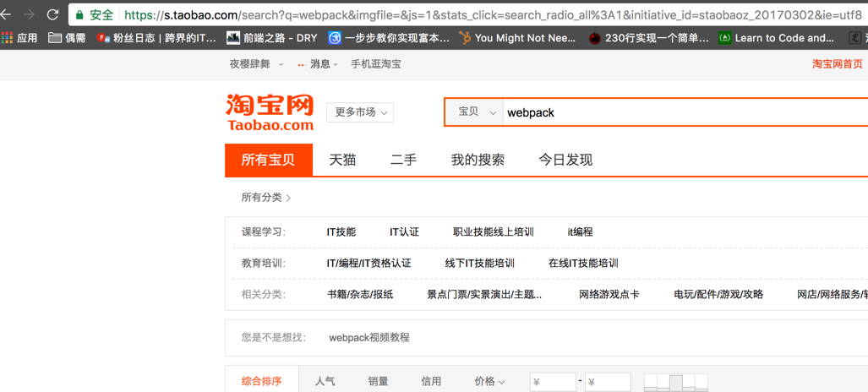Image resolution: width=868 pixels, height=392 pixels.
Task: Open the 一步步教你实现富本 bookmark
Action: (x=388, y=38)
